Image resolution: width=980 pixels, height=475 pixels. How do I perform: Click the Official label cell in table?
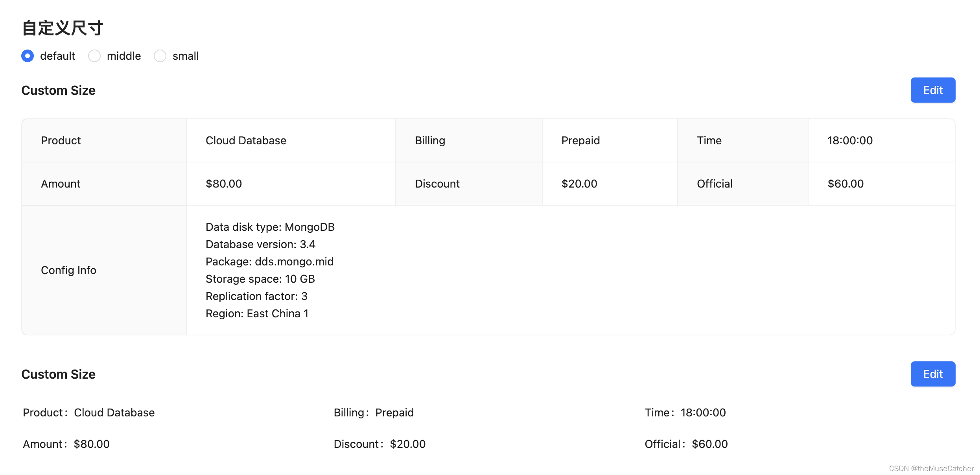pyautogui.click(x=743, y=184)
